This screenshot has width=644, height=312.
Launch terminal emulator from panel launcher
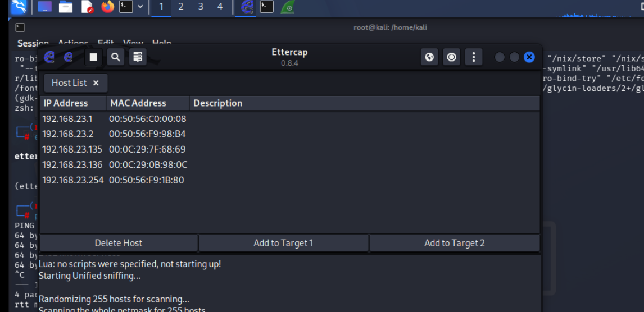click(x=126, y=7)
